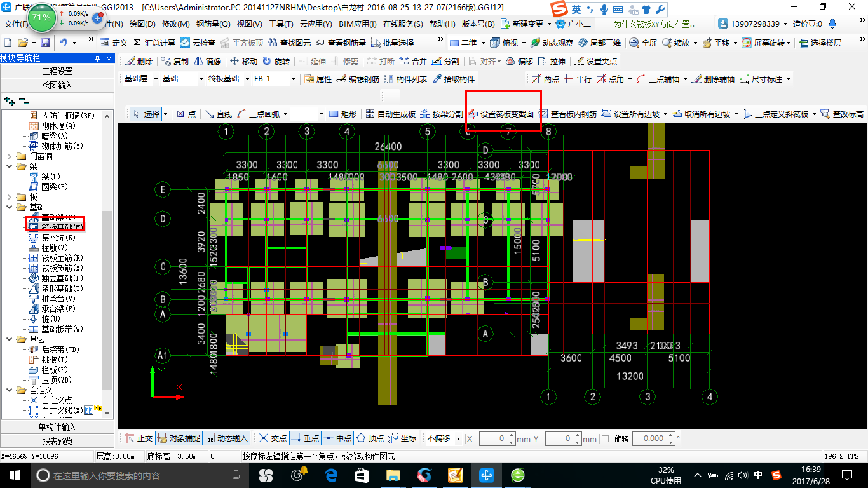Open the 构件列表 component list

point(405,79)
